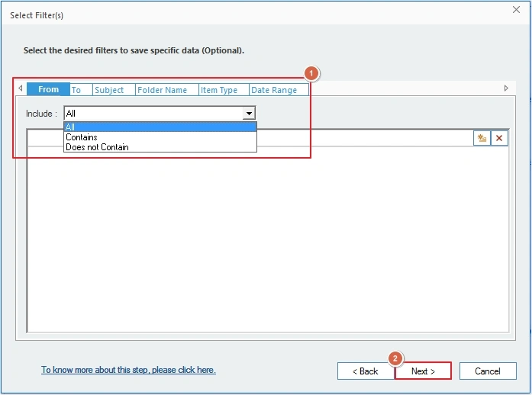Select the Item Type filter tab
Viewport: 532px width, 395px height.
224,90
